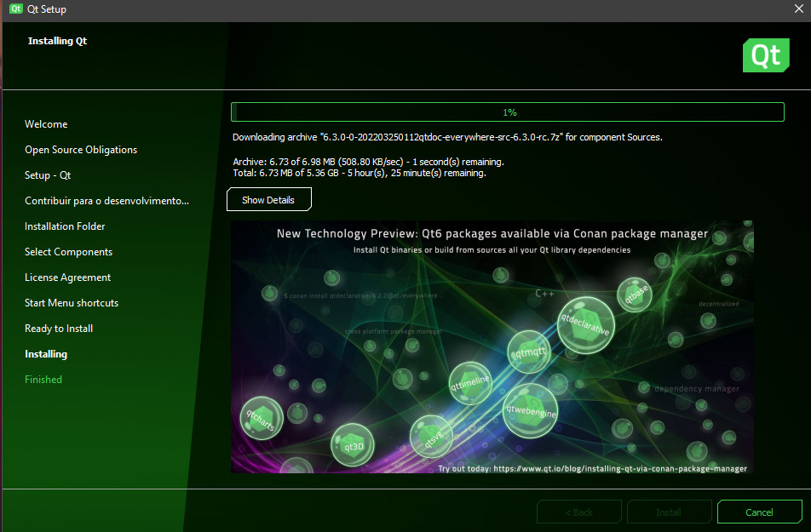Click the greyed-out Back button

click(x=578, y=512)
